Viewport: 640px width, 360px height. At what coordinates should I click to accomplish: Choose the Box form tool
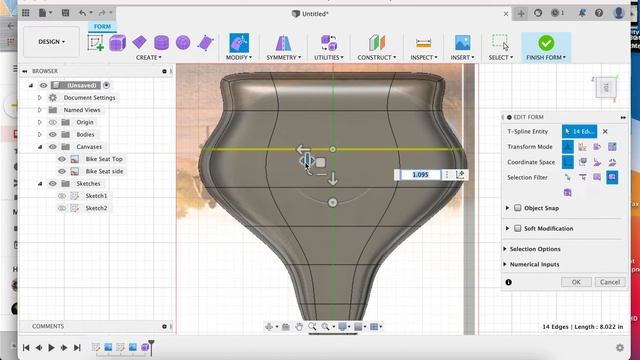tap(118, 43)
